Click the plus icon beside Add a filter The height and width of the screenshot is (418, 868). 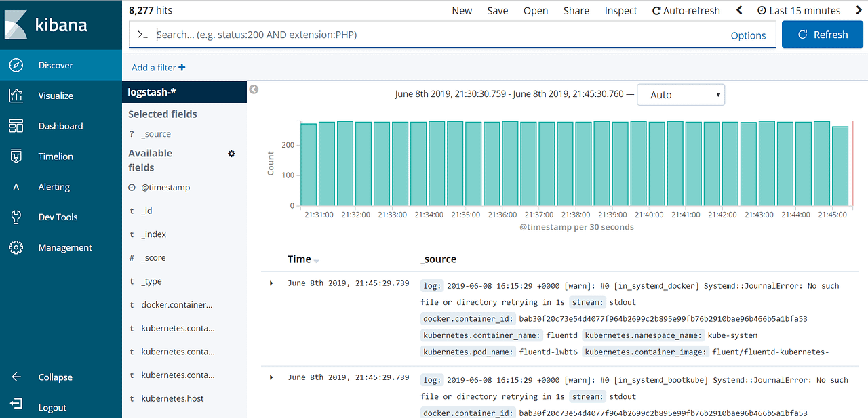tap(182, 68)
